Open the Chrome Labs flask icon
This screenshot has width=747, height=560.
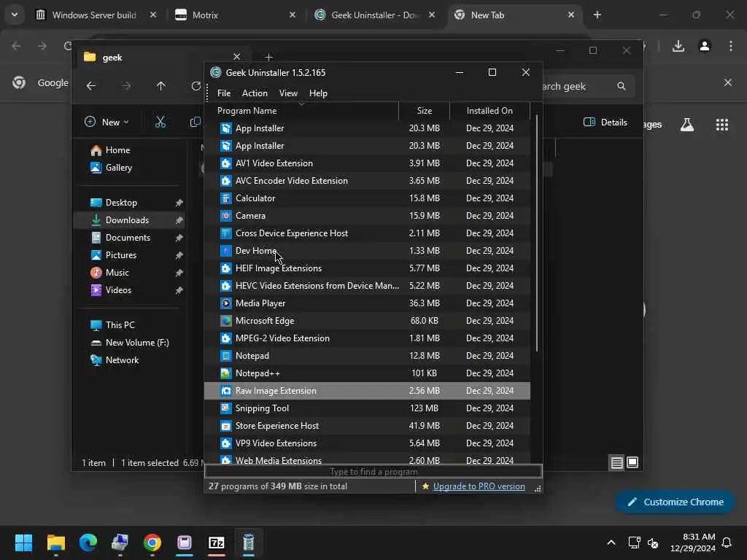(x=686, y=125)
